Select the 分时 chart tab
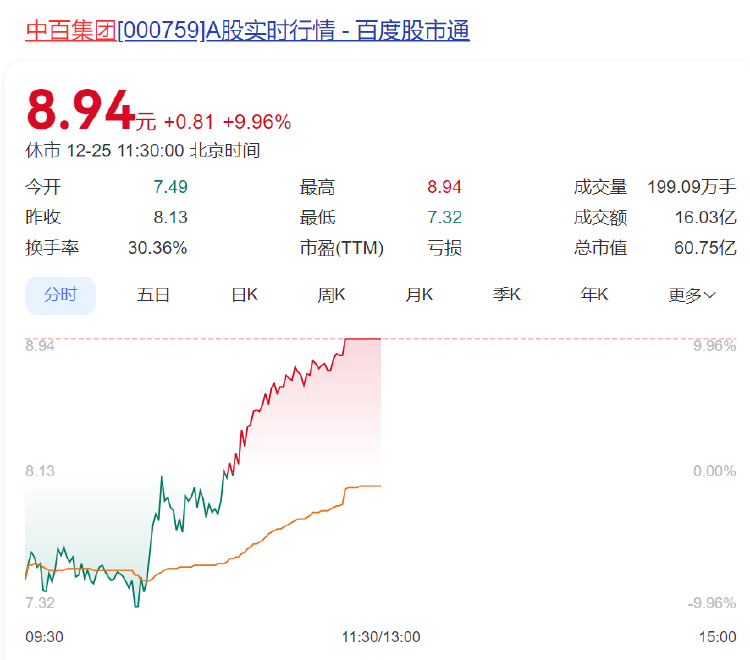This screenshot has height=660, width=750. pos(60,295)
